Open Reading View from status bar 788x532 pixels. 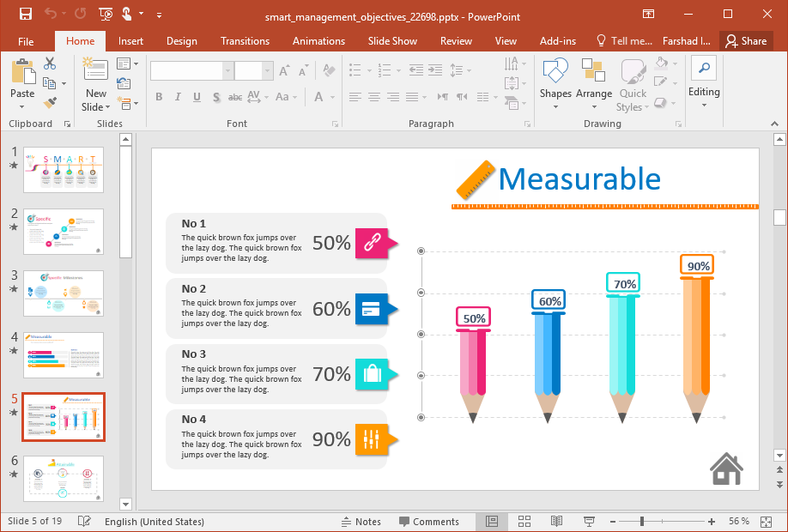(x=556, y=522)
